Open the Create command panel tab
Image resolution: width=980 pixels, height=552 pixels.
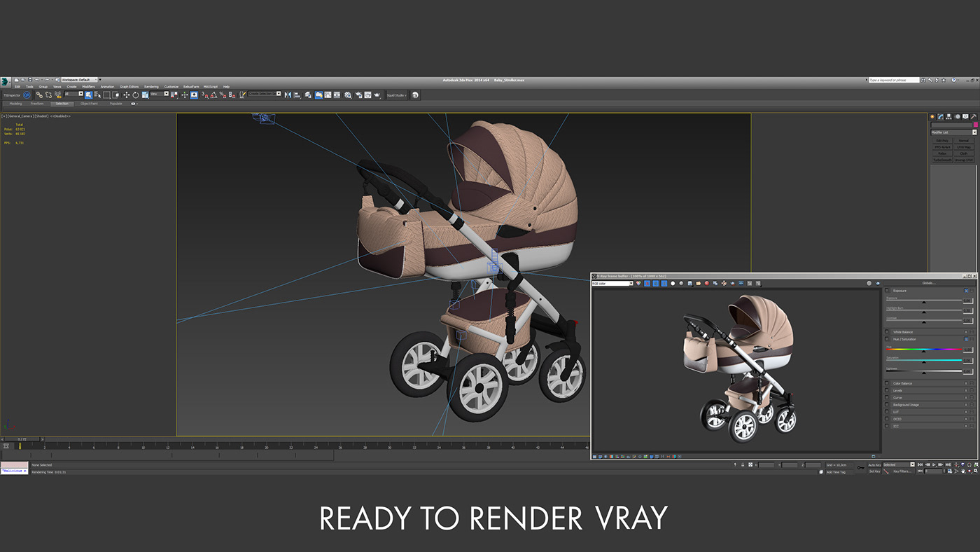click(x=932, y=116)
